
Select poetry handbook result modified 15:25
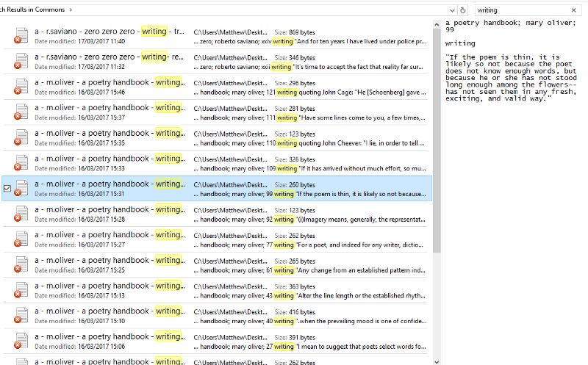click(x=110, y=260)
